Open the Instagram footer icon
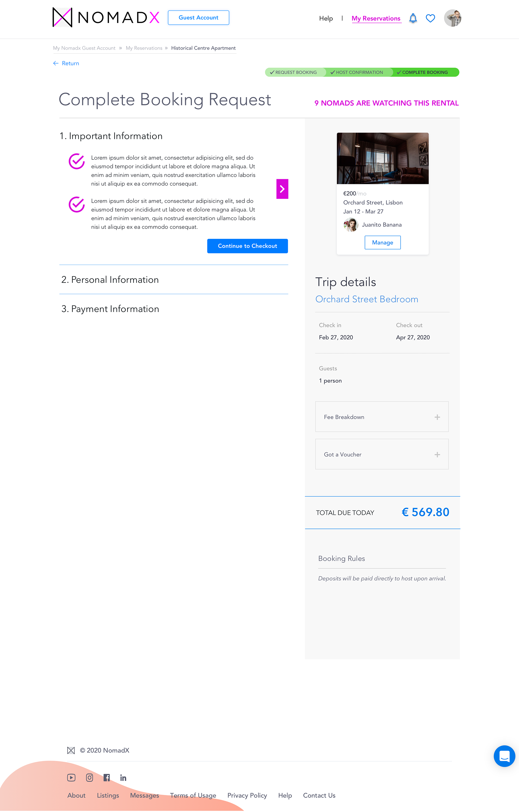Image resolution: width=519 pixels, height=812 pixels. [x=89, y=778]
